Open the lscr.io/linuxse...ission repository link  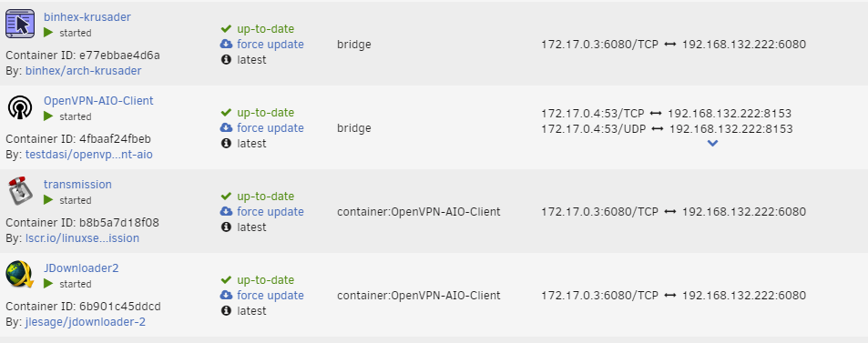[82, 238]
